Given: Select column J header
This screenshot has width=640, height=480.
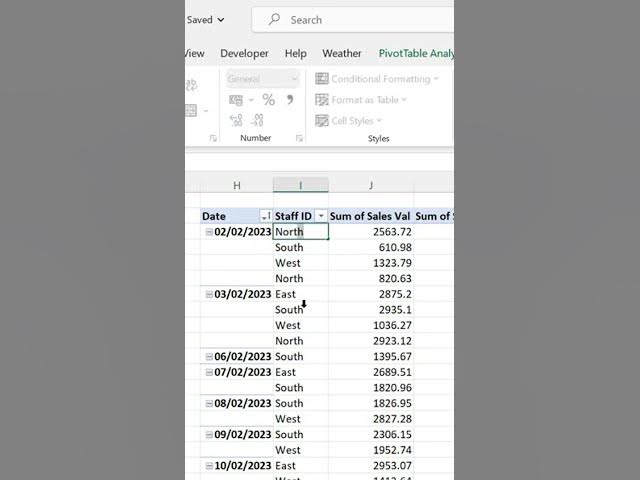Looking at the screenshot, I should coord(370,185).
